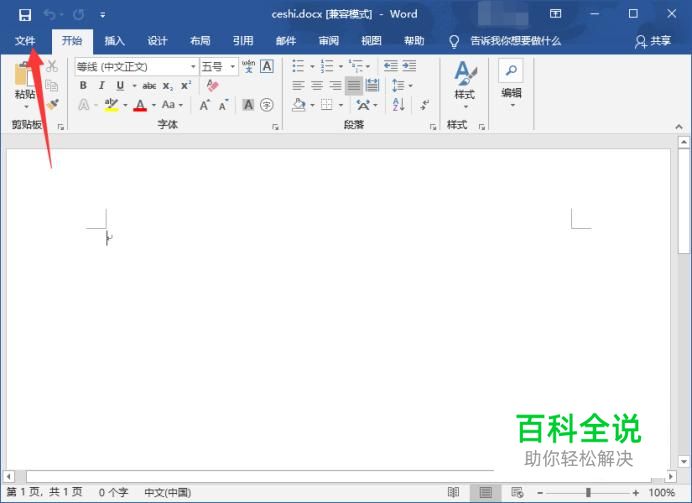Click the Increase Indent icon
The image size is (692, 503).
coord(409,66)
